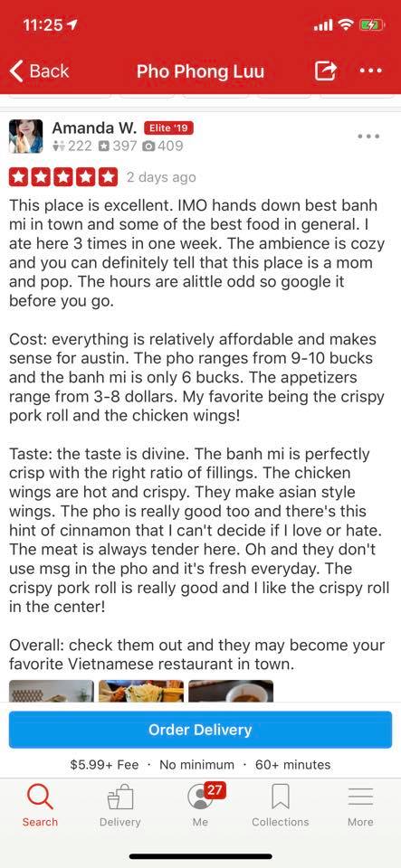
Task: Open review options dots beside Amanda W.
Action: [x=368, y=136]
